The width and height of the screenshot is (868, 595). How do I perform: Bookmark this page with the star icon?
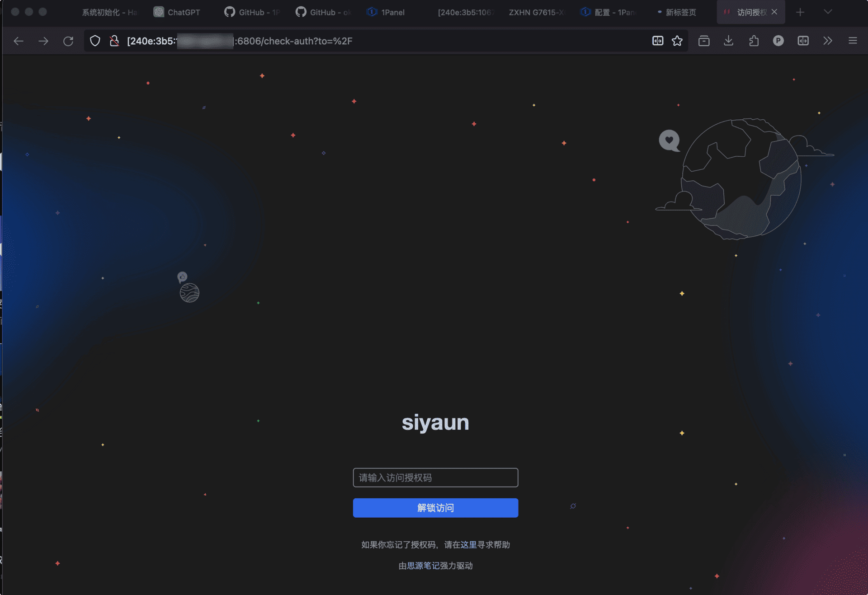click(x=677, y=41)
